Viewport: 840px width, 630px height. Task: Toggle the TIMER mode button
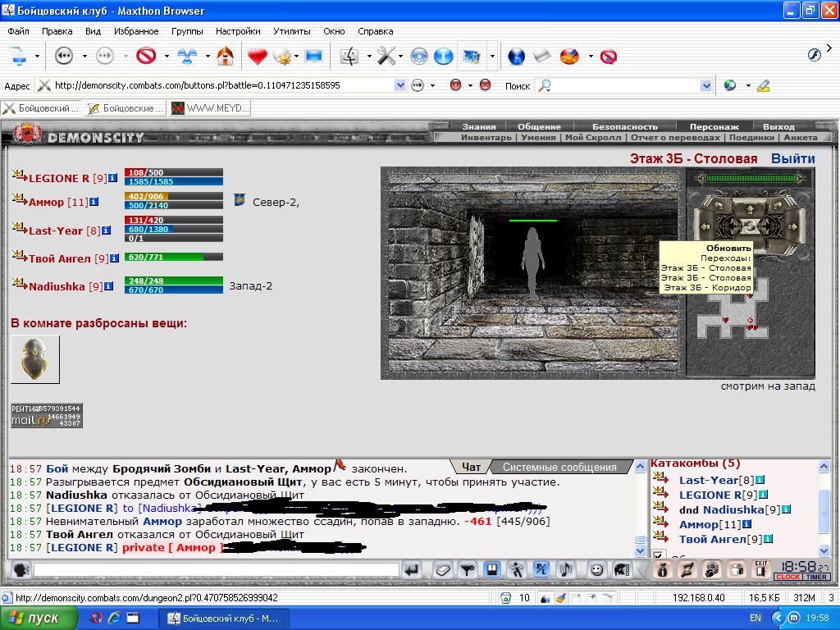(x=816, y=577)
